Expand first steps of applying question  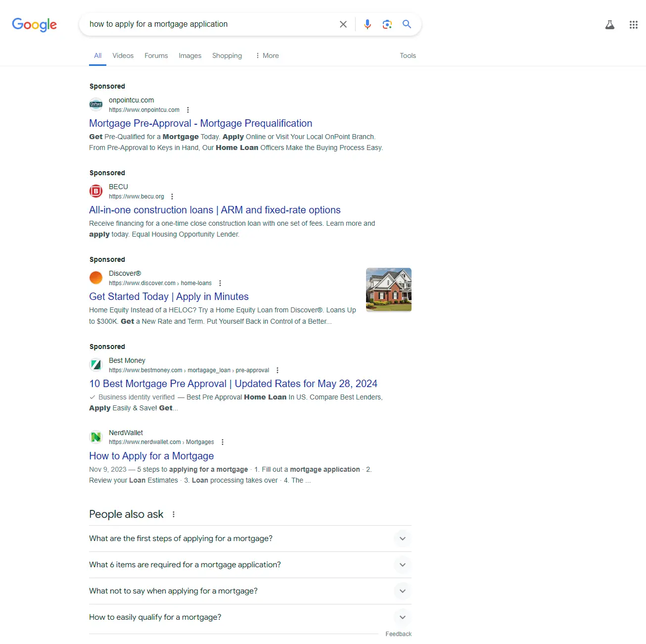[250, 539]
